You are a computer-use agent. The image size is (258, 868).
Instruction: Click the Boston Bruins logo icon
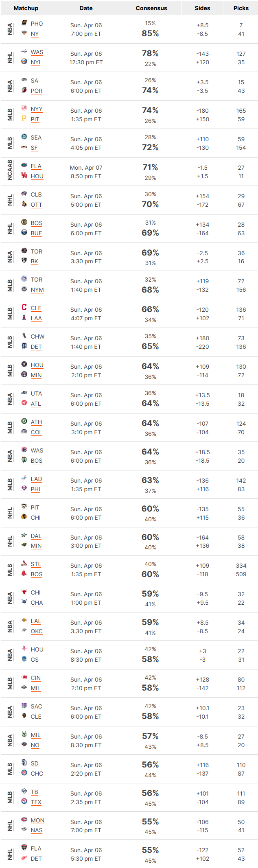click(x=24, y=222)
